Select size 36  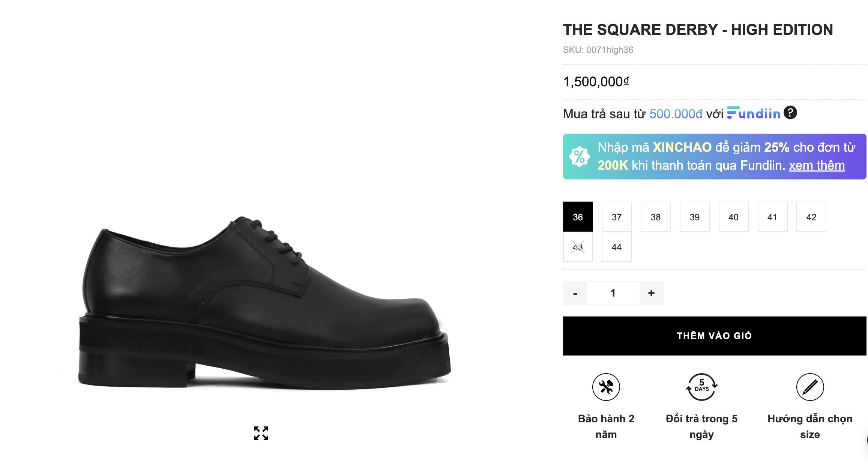pos(578,217)
